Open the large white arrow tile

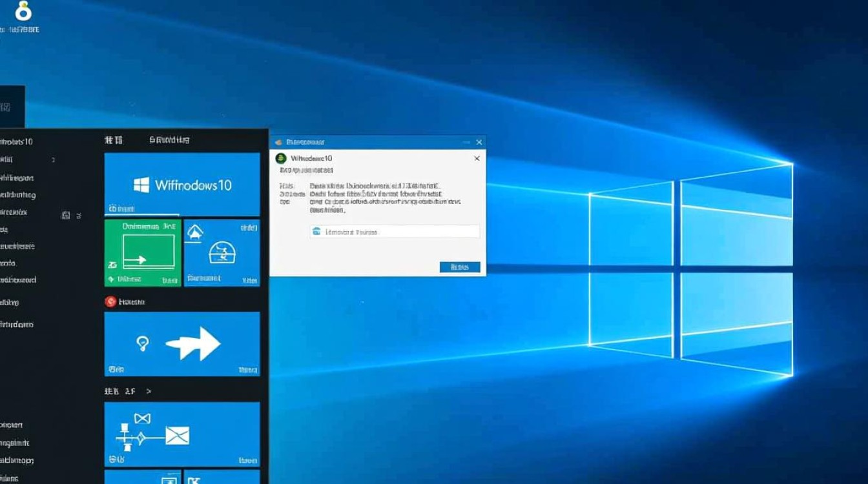[181, 343]
